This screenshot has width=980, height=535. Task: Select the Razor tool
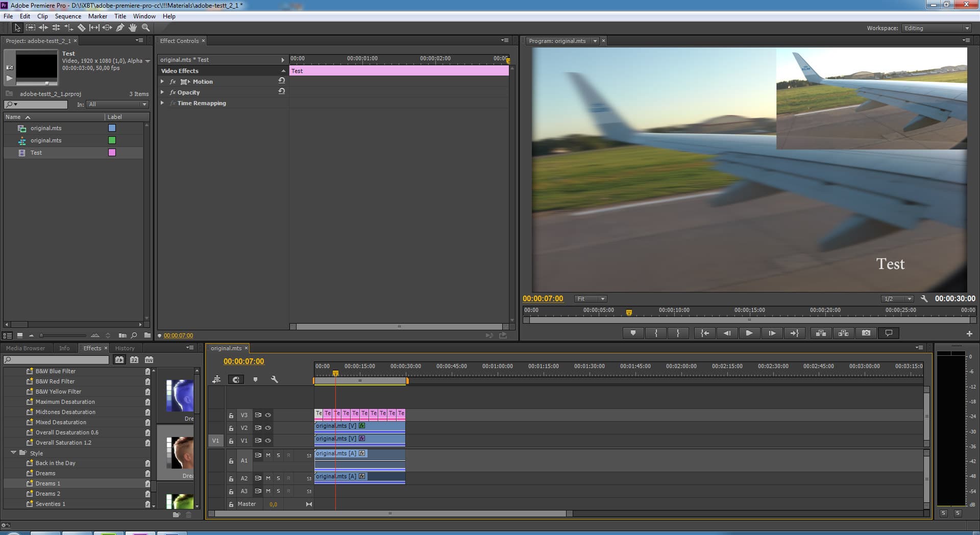pyautogui.click(x=82, y=28)
